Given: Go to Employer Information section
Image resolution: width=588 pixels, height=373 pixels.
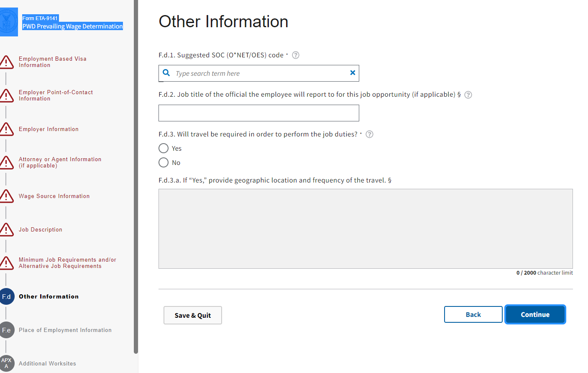Looking at the screenshot, I should (x=49, y=129).
